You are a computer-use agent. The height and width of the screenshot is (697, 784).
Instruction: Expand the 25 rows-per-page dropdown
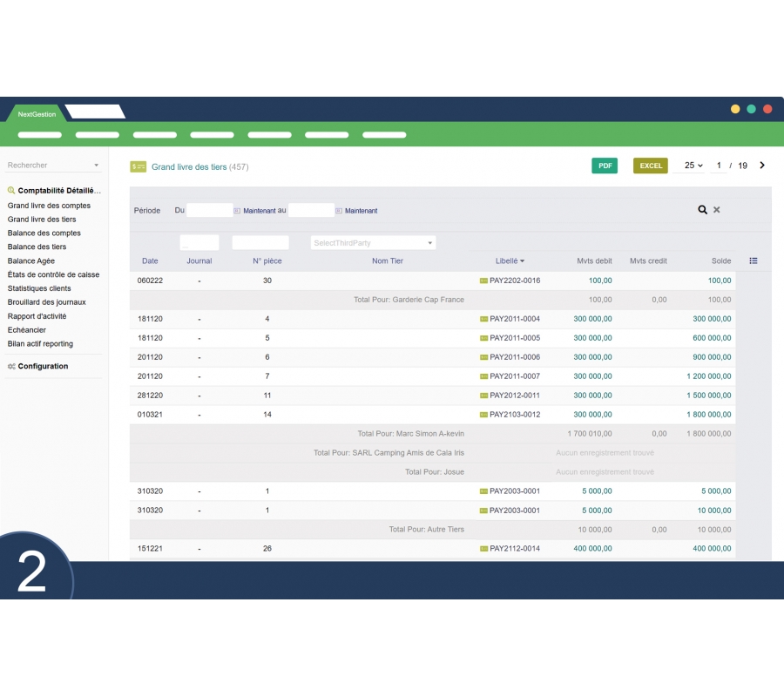693,166
